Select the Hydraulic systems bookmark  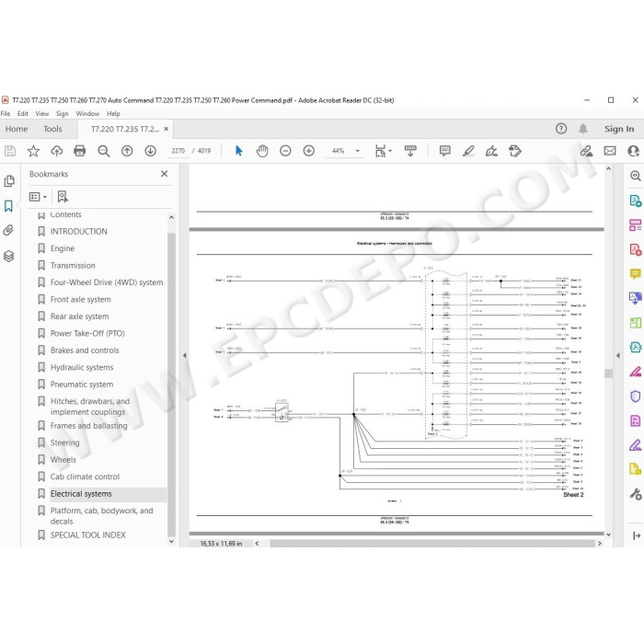tap(82, 368)
